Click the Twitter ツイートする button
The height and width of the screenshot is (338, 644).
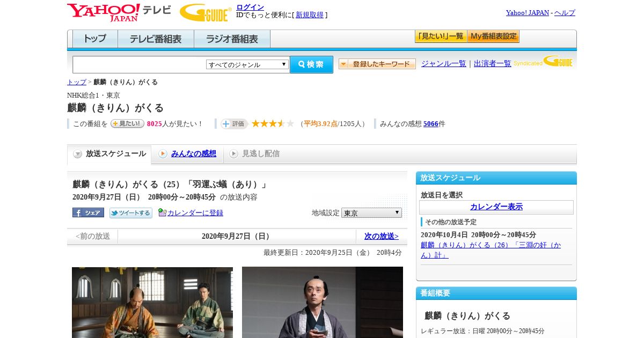pos(131,213)
